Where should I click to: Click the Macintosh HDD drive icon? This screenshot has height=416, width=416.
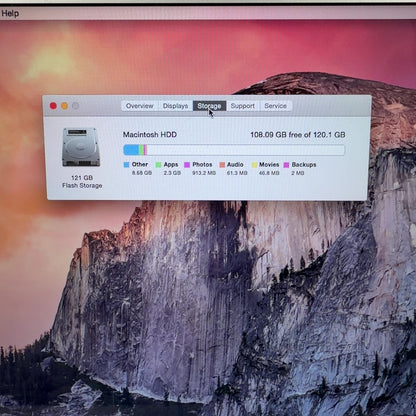click(x=81, y=147)
